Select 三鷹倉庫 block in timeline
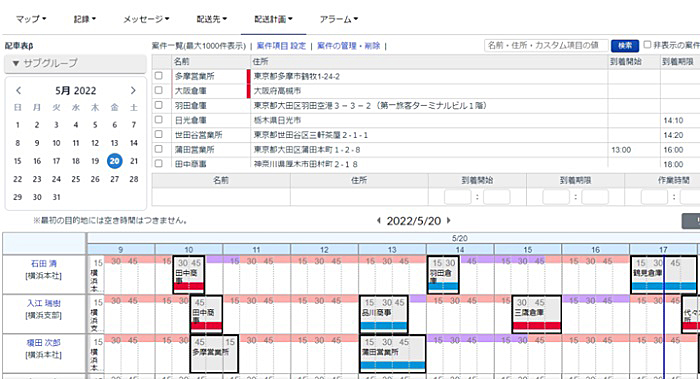Viewport: 700px width, 379px height. [537, 314]
